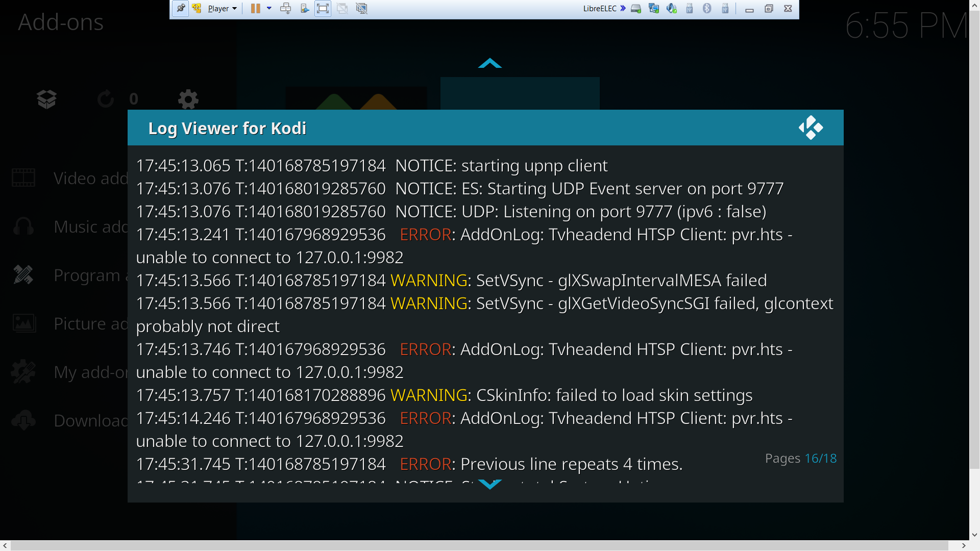Open add-on settings gear icon
The width and height of the screenshot is (980, 551).
(188, 99)
